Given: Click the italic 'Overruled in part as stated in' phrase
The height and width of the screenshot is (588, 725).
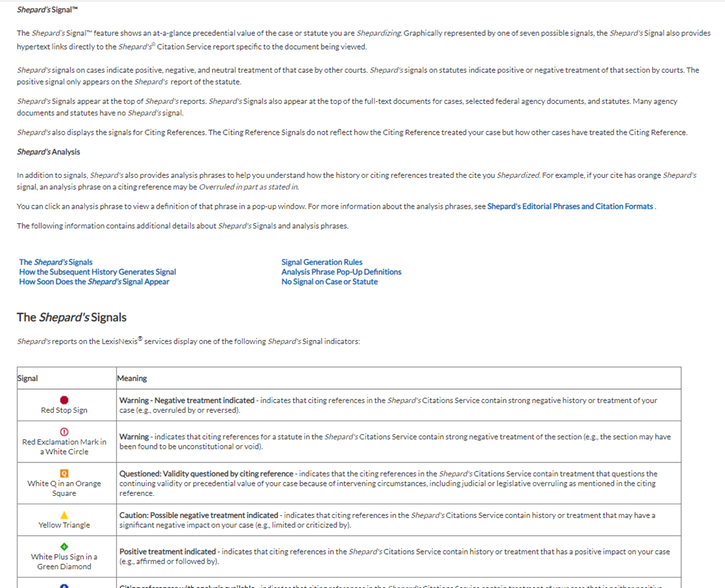Looking at the screenshot, I should coord(248,187).
